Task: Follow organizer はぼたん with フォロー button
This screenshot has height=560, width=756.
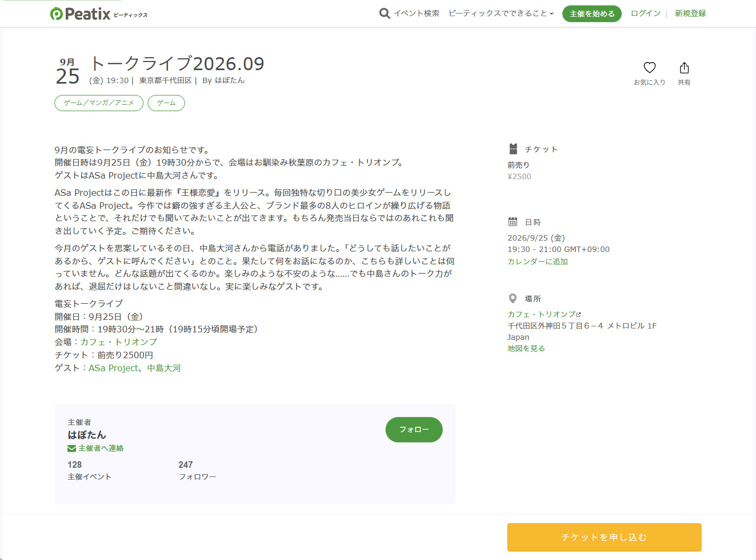Action: pos(414,429)
